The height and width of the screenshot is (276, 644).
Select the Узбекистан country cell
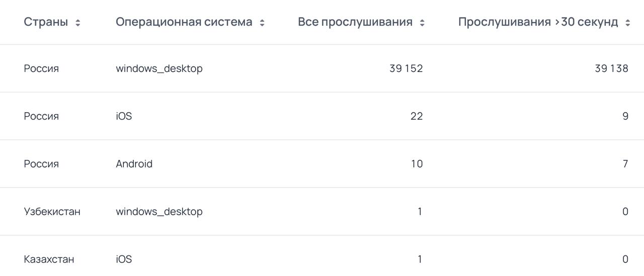52,212
